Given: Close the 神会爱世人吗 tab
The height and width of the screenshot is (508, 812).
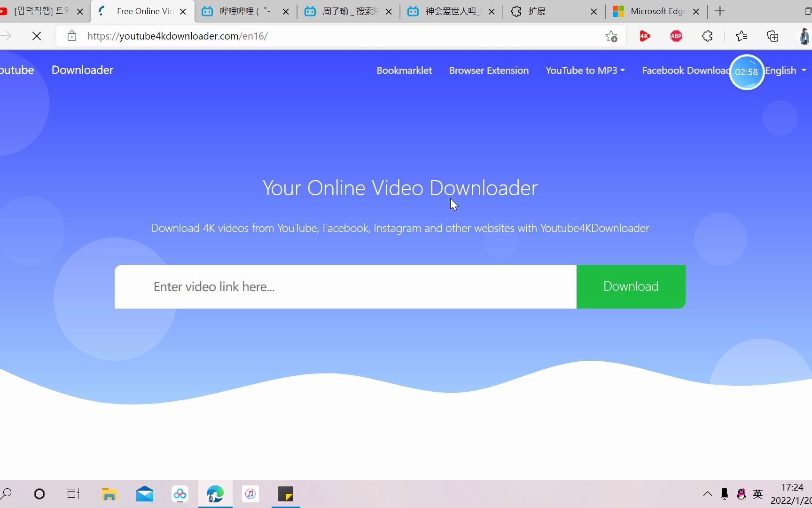Looking at the screenshot, I should 492,12.
